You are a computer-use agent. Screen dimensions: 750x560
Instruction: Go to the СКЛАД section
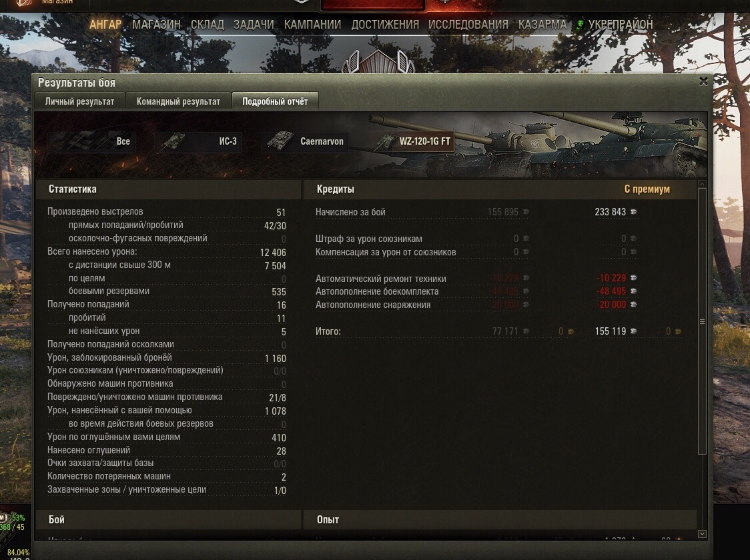pos(207,25)
